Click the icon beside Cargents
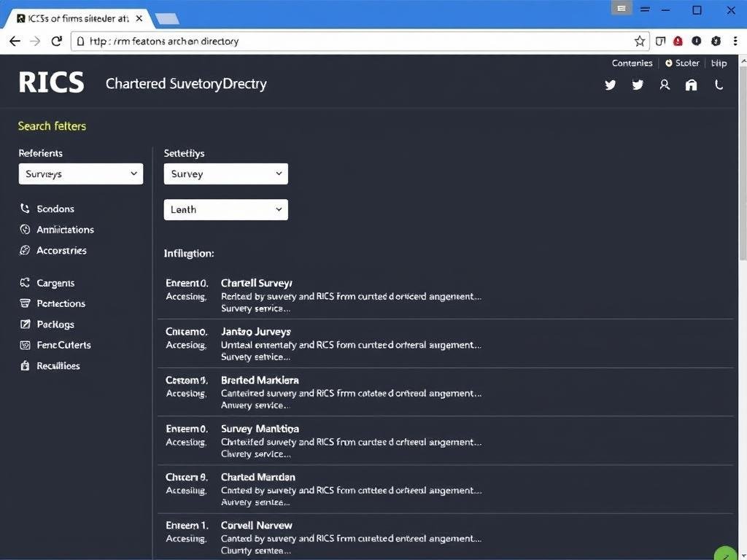The height and width of the screenshot is (560, 747). point(25,283)
